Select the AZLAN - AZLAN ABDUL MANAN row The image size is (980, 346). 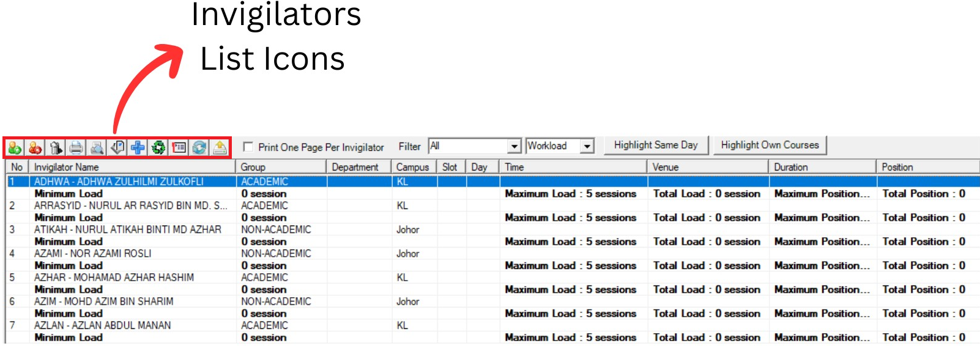click(102, 326)
